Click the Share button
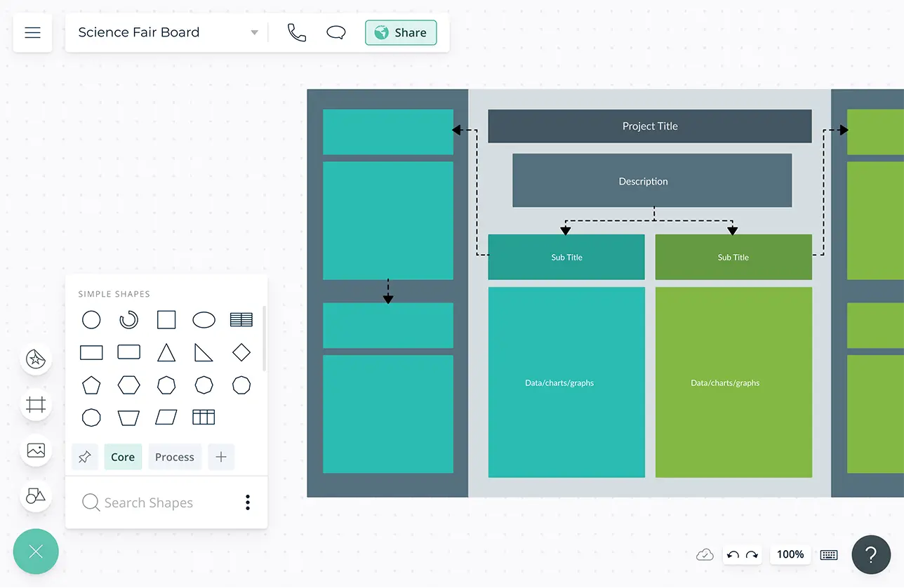The image size is (904, 588). (401, 32)
